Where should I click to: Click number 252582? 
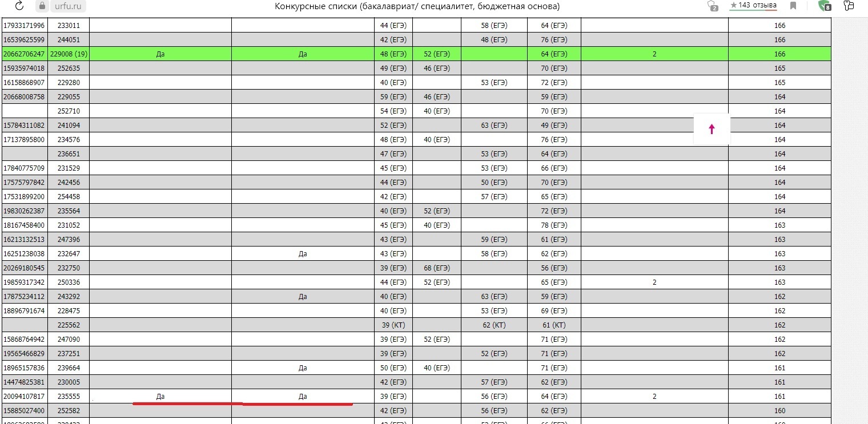69,411
